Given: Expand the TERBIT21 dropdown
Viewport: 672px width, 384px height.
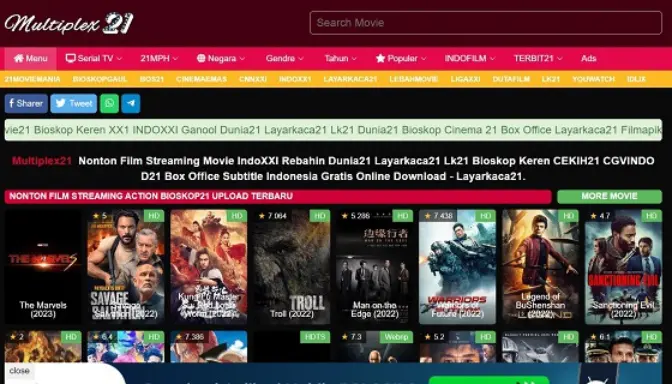Looking at the screenshot, I should pyautogui.click(x=538, y=58).
